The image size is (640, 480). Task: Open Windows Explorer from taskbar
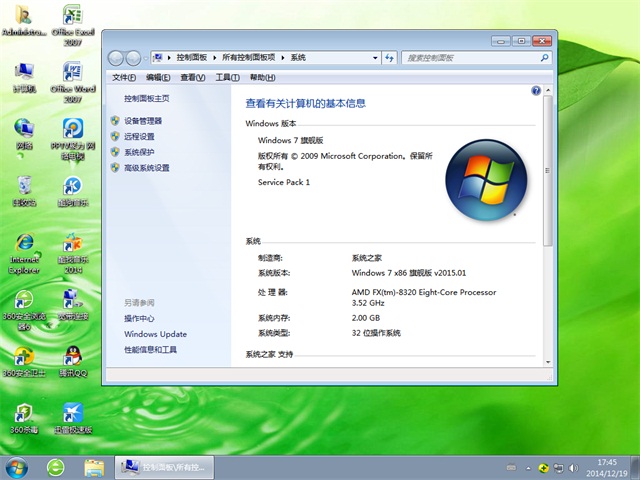(x=94, y=468)
